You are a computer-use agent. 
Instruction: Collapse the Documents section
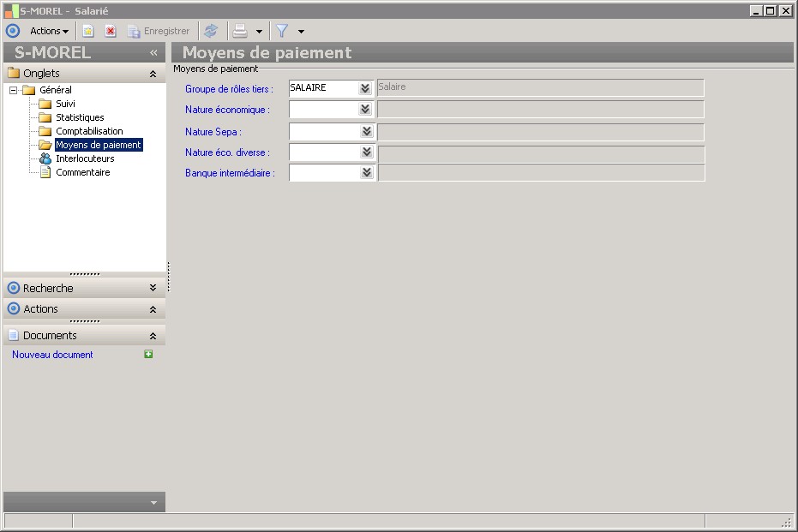pos(153,336)
